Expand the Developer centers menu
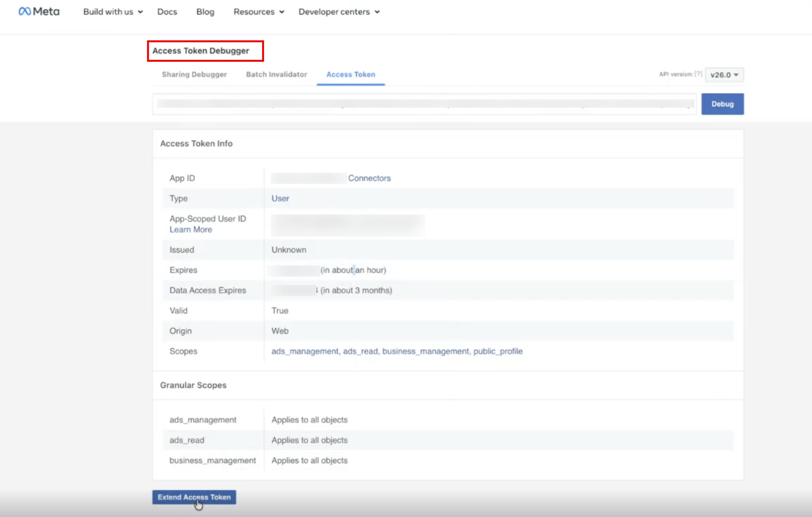The height and width of the screenshot is (517, 812). 339,12
